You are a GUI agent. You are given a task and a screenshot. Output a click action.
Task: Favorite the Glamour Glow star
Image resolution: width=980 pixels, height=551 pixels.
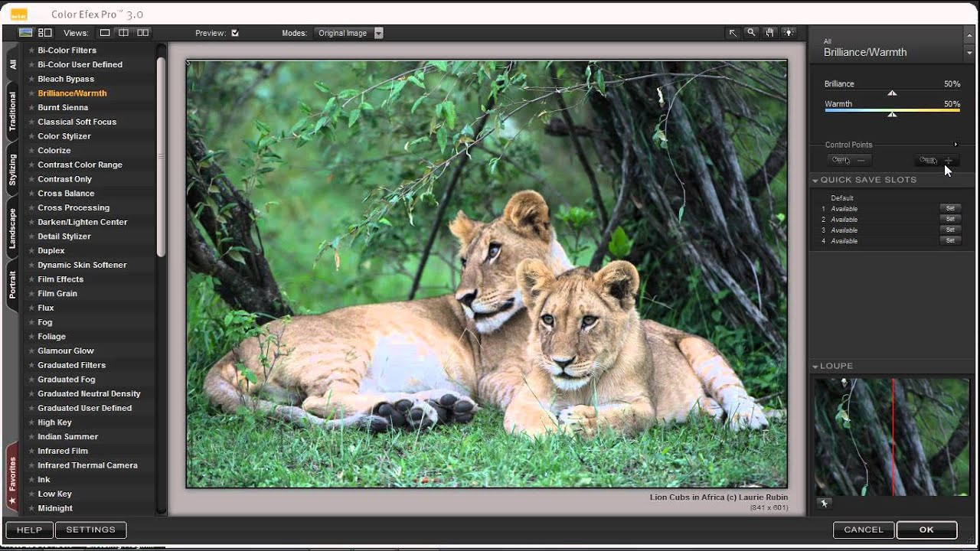coord(31,351)
